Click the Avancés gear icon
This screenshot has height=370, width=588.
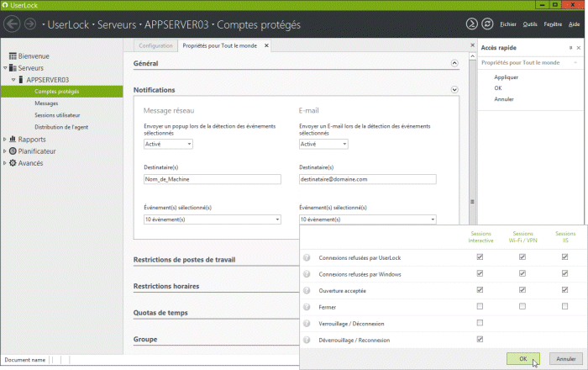click(13, 163)
